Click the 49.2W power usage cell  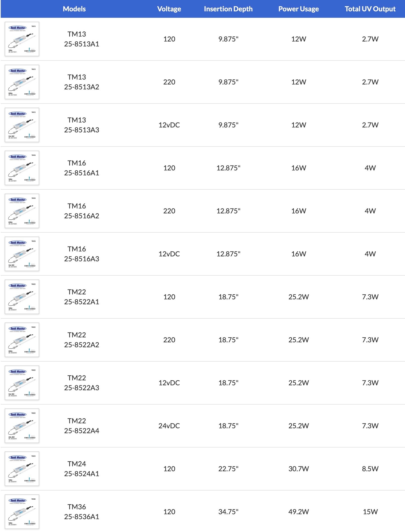[x=299, y=512]
